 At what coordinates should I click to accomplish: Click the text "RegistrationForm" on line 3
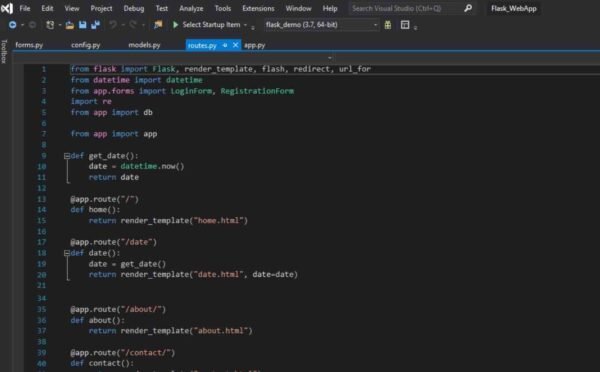pos(257,91)
